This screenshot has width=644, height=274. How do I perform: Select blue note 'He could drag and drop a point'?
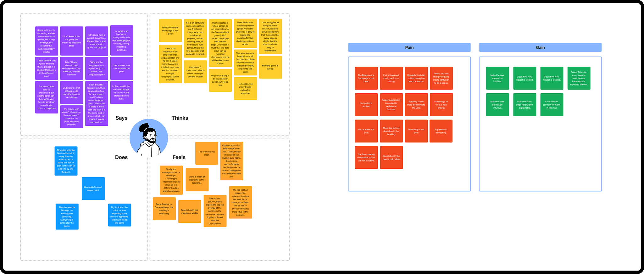tap(93, 189)
